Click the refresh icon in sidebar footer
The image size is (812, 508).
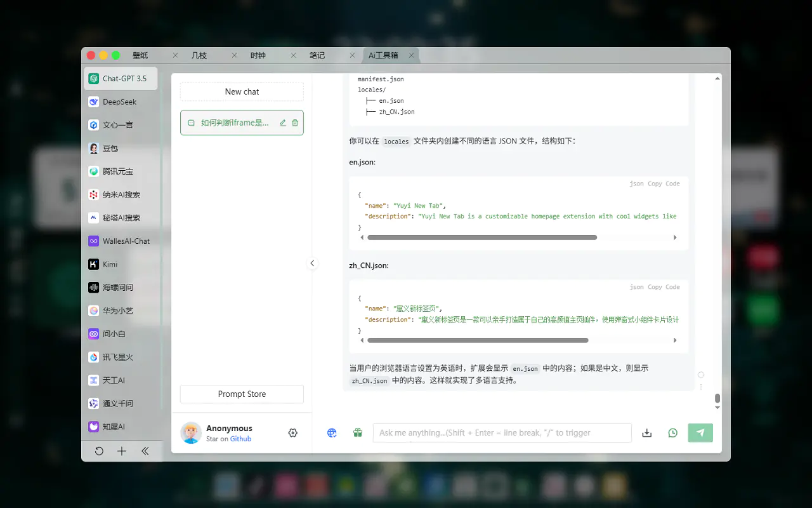pyautogui.click(x=99, y=451)
